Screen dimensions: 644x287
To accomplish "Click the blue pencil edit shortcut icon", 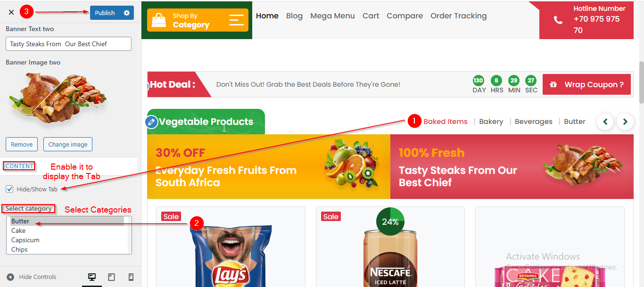I will [x=151, y=122].
